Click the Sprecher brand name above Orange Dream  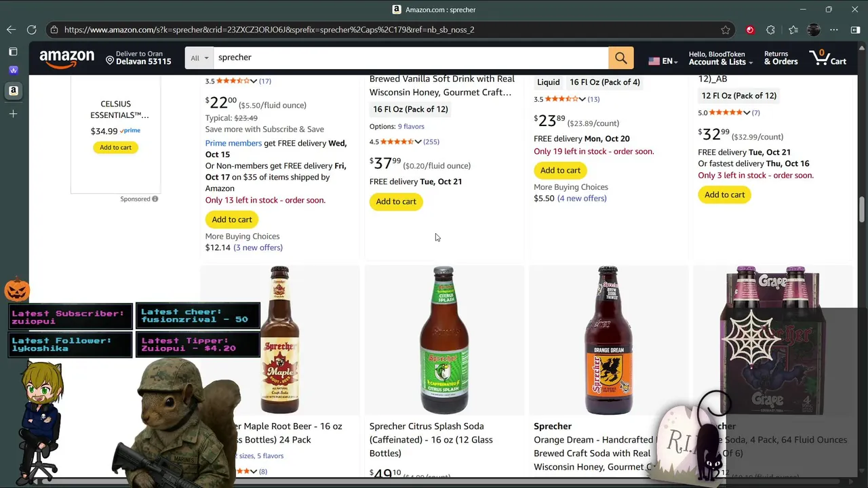pyautogui.click(x=553, y=426)
